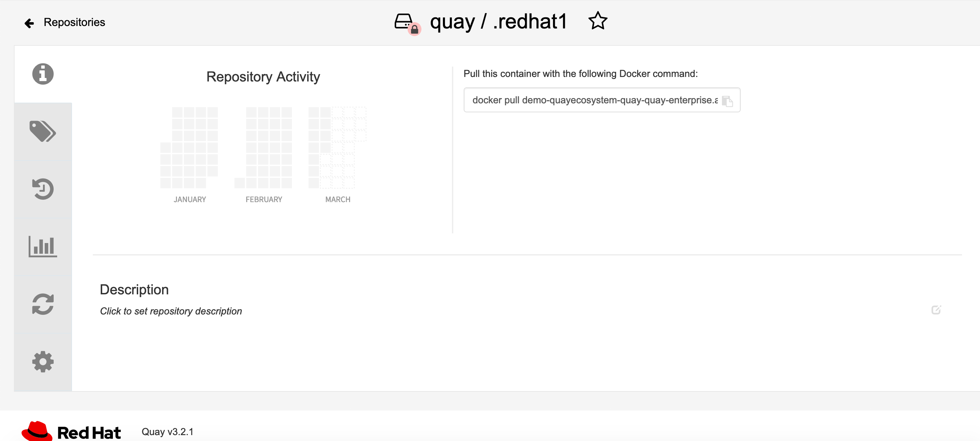The width and height of the screenshot is (980, 441).
Task: Edit repository description pencil icon
Action: pyautogui.click(x=936, y=310)
